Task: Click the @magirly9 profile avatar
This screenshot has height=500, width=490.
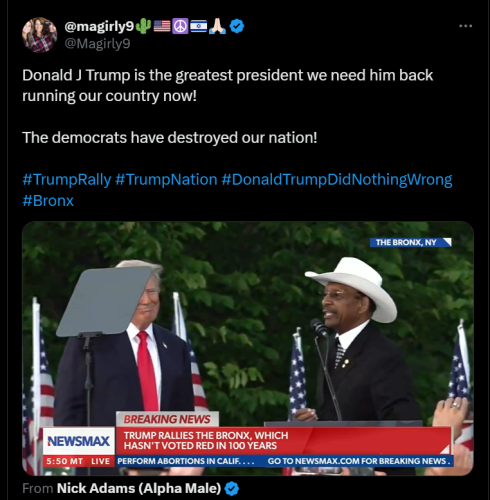Action: (x=39, y=35)
